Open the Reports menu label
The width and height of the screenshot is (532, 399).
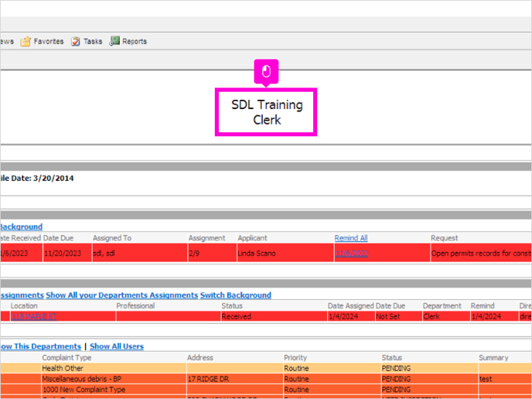pyautogui.click(x=135, y=42)
